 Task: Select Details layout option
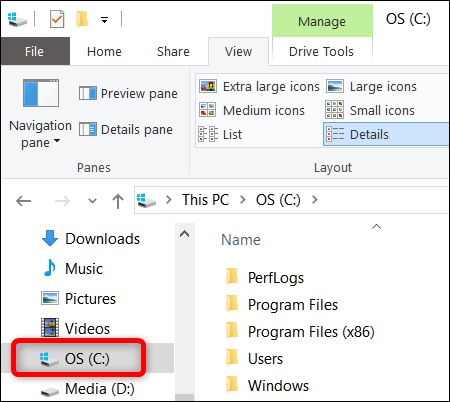[386, 134]
